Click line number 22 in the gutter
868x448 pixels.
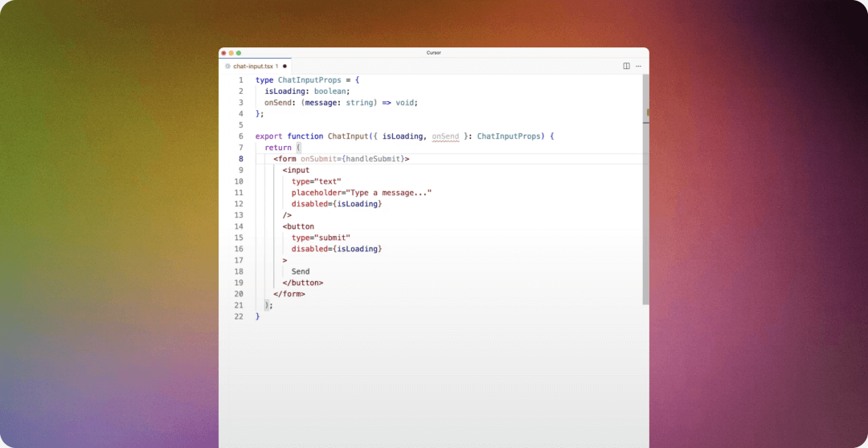click(239, 316)
